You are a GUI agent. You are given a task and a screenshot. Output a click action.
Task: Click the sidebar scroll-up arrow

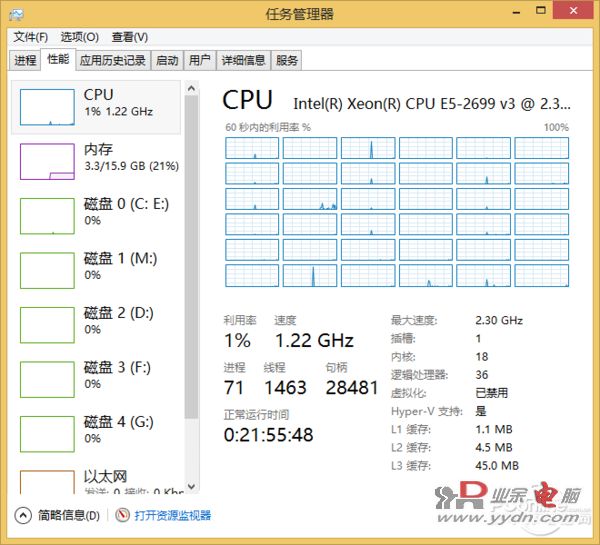191,88
